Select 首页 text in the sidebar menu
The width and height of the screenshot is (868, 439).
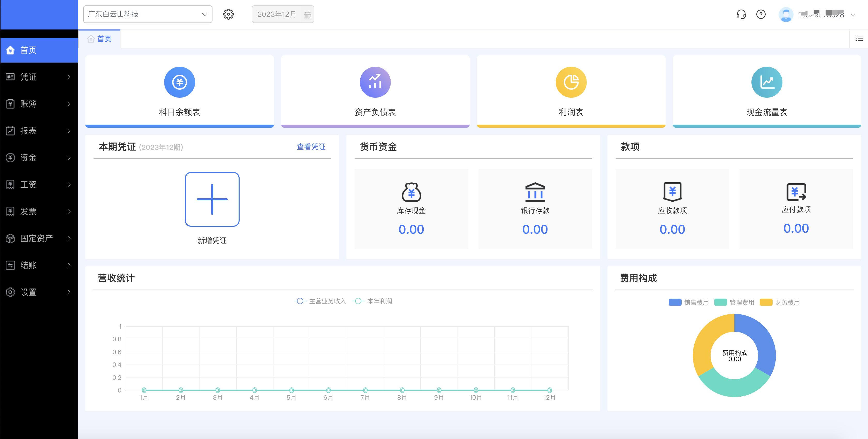pyautogui.click(x=28, y=50)
